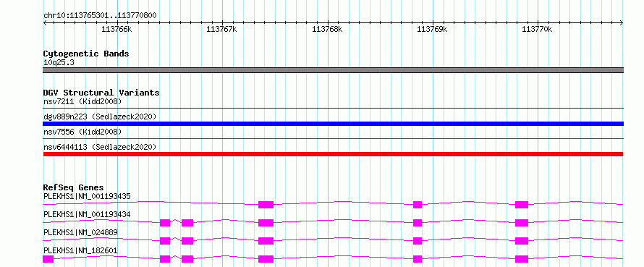
Task: Select NM_001193435 exon between 113767k and 113768k
Action: [x=266, y=205]
